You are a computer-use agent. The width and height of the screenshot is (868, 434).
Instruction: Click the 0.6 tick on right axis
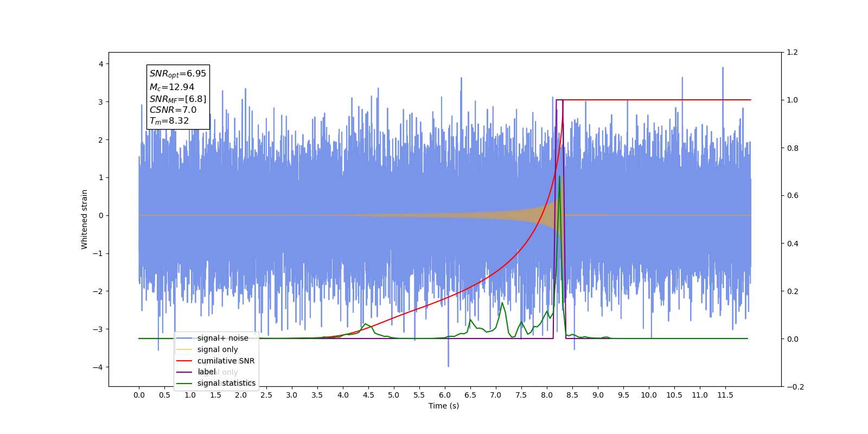pos(792,195)
